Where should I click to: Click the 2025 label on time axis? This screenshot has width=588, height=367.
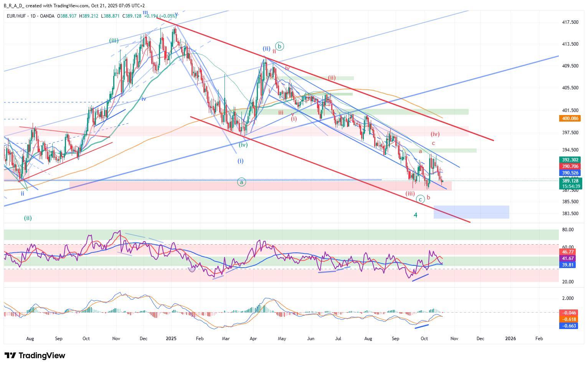click(x=171, y=339)
